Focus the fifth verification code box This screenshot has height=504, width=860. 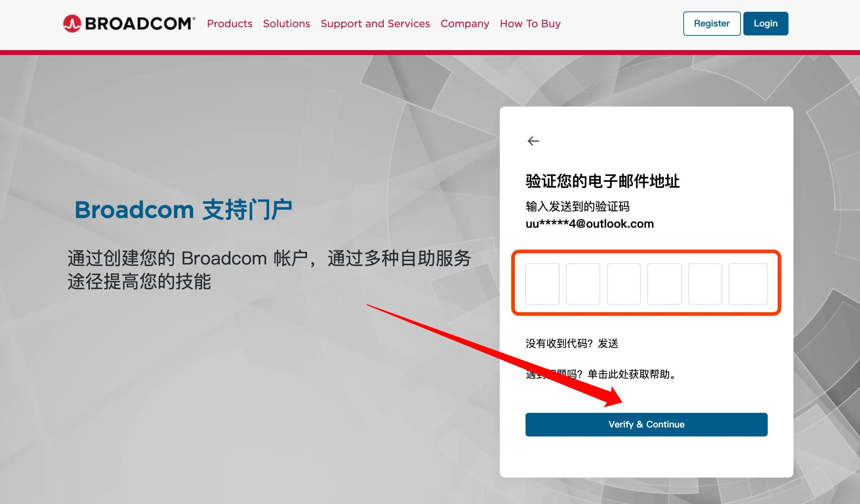[705, 284]
